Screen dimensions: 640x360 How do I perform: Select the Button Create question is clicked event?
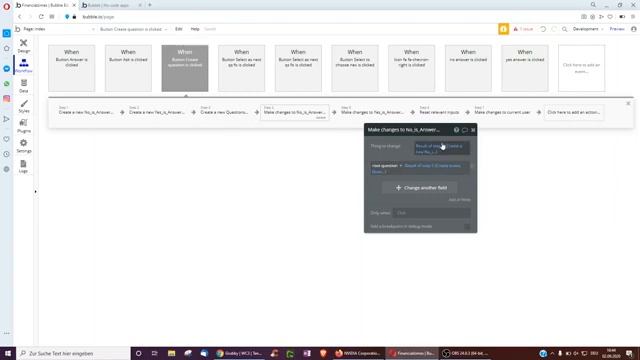point(185,68)
